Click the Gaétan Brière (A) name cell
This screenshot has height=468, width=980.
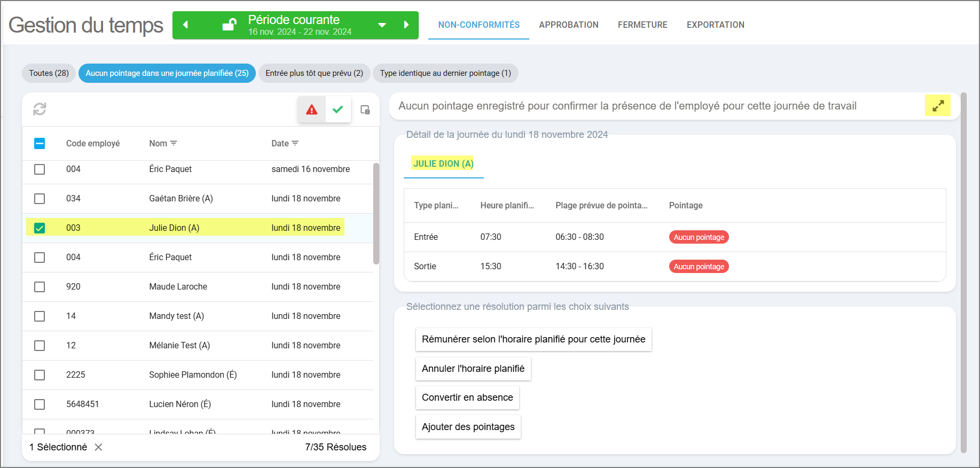(x=181, y=198)
